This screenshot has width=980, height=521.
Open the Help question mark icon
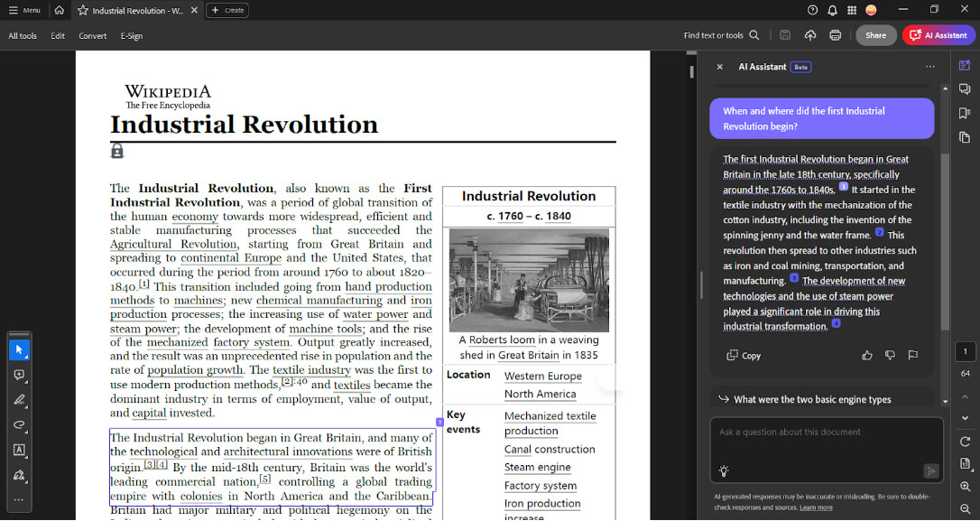[x=812, y=10]
